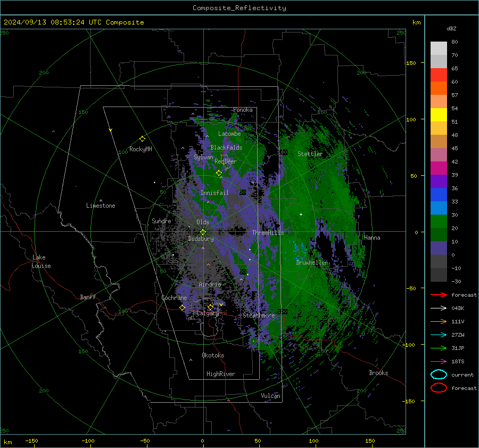Click the slate purple 0-10 dBZ swatch
The height and width of the screenshot is (448, 479).
pos(439,248)
